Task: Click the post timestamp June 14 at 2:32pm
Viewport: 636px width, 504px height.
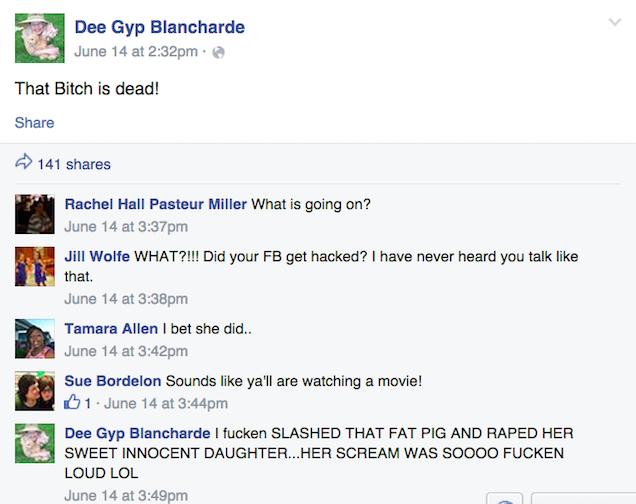Action: (135, 52)
